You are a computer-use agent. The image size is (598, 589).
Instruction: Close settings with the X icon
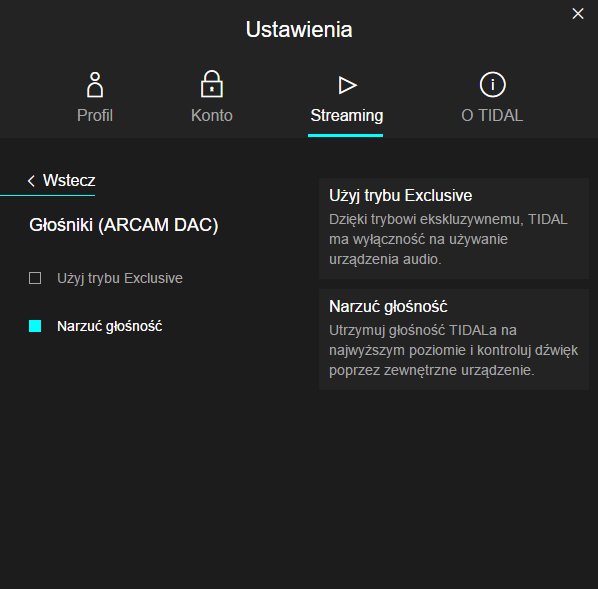point(578,14)
